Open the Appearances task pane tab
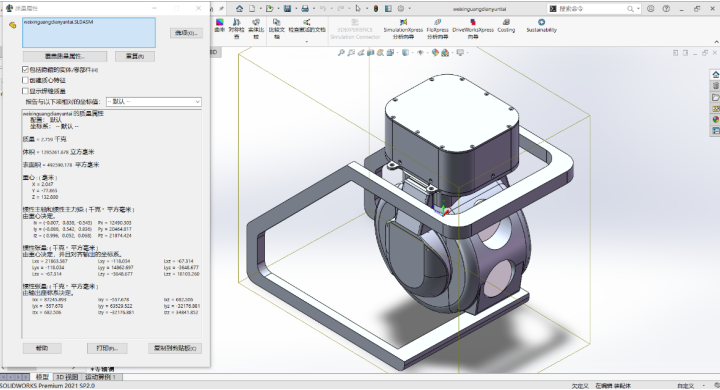Screen dimensions: 720x390 tap(715, 119)
